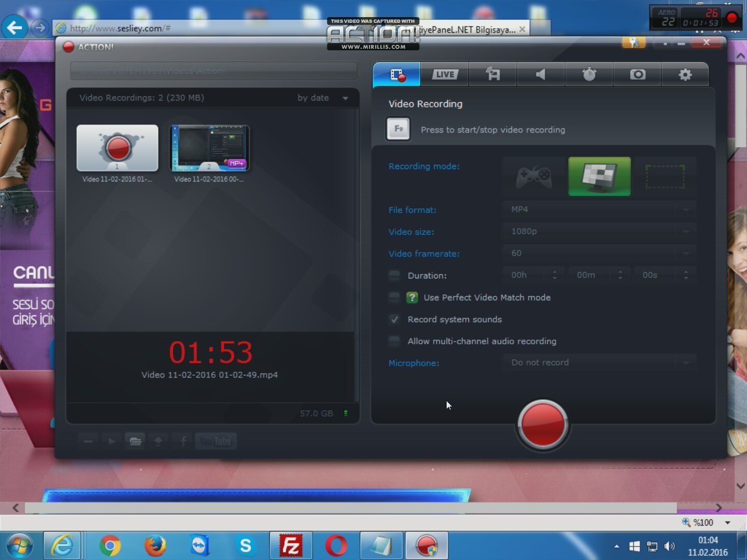Click the play recording button
Image resolution: width=747 pixels, height=560 pixels.
click(112, 441)
